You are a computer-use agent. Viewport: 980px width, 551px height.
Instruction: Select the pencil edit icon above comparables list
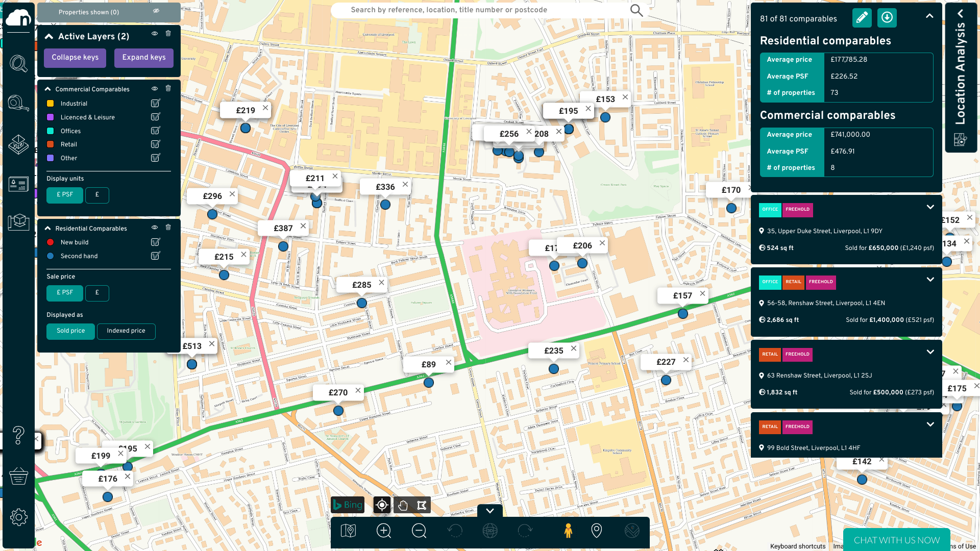862,17
